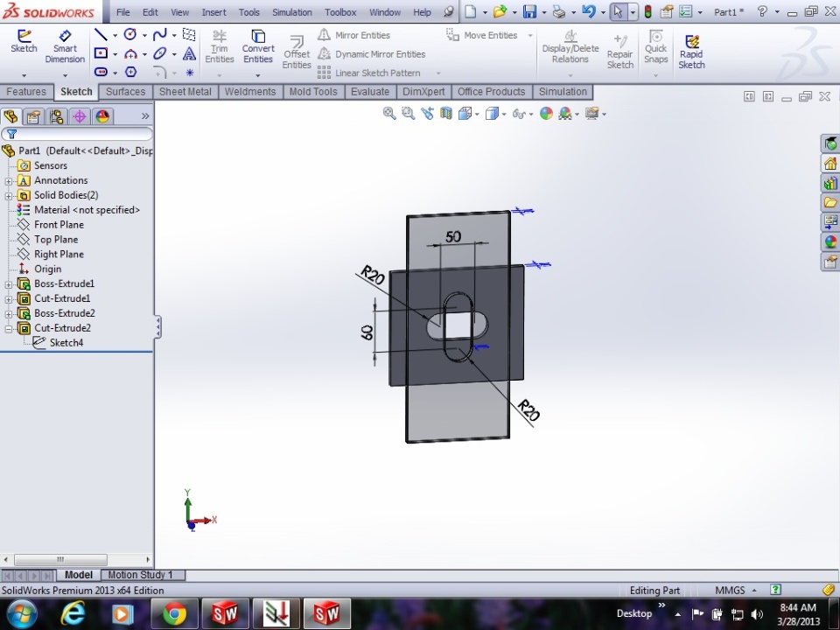This screenshot has height=630, width=840.
Task: Activate Smart Dimension tool
Action: (65, 46)
